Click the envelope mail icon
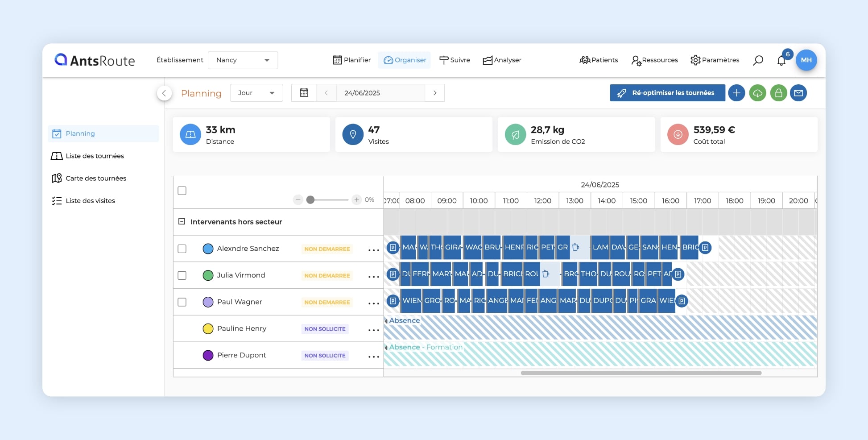 [798, 93]
